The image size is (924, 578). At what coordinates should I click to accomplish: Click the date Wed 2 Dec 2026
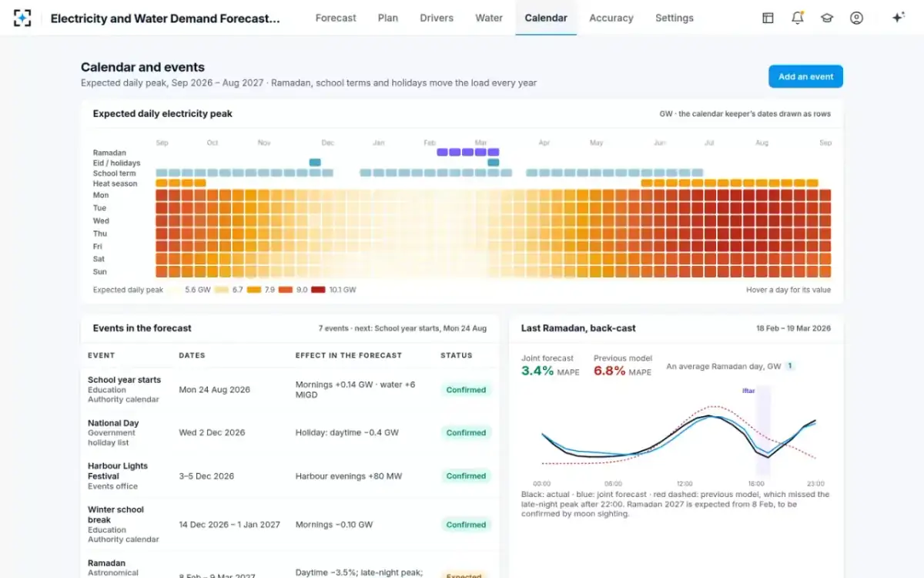click(x=212, y=433)
